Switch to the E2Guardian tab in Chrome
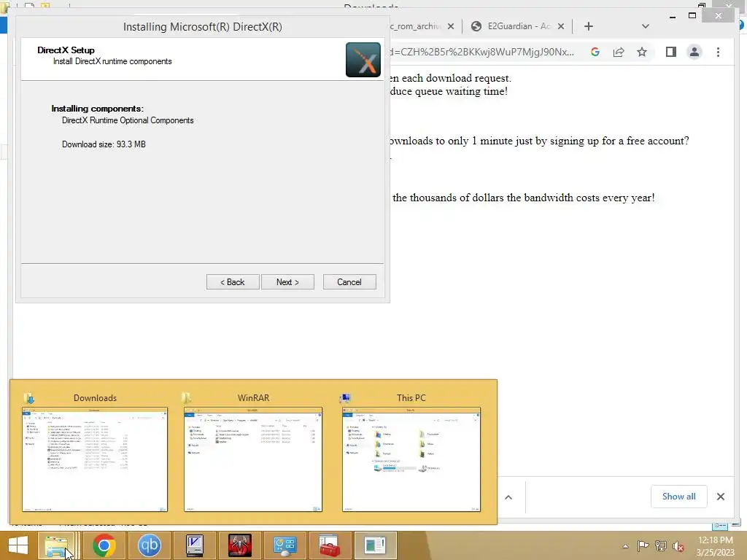The height and width of the screenshot is (560, 747). (519, 26)
